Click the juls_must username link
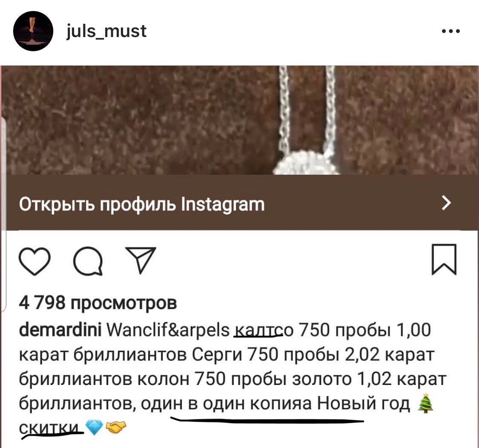479x448 pixels. [106, 31]
